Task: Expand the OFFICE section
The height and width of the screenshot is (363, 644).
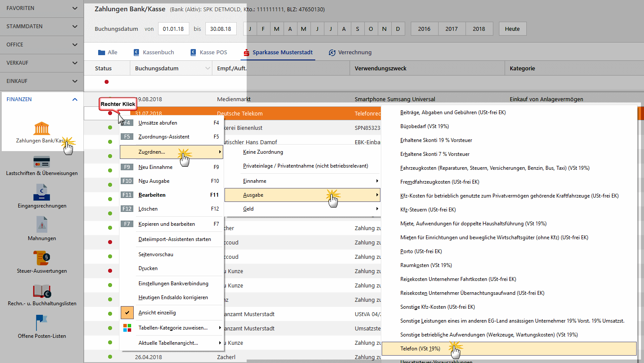Action: (75, 45)
